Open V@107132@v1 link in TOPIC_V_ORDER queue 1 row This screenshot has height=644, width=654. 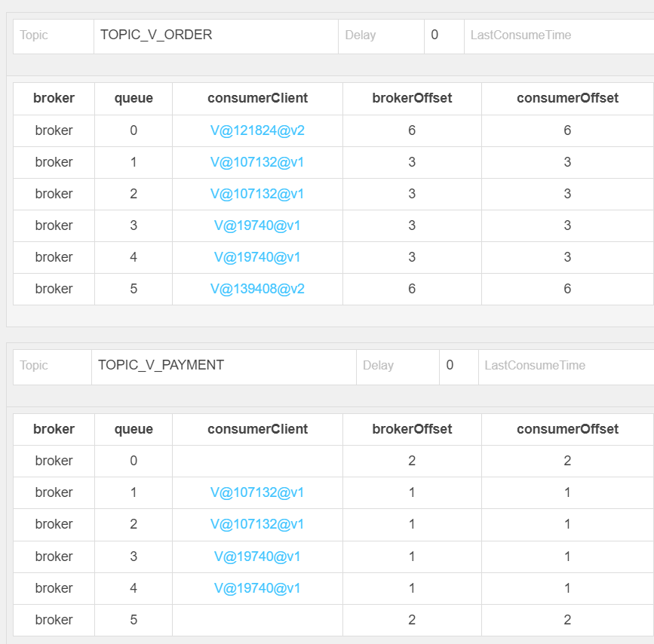pyautogui.click(x=257, y=162)
